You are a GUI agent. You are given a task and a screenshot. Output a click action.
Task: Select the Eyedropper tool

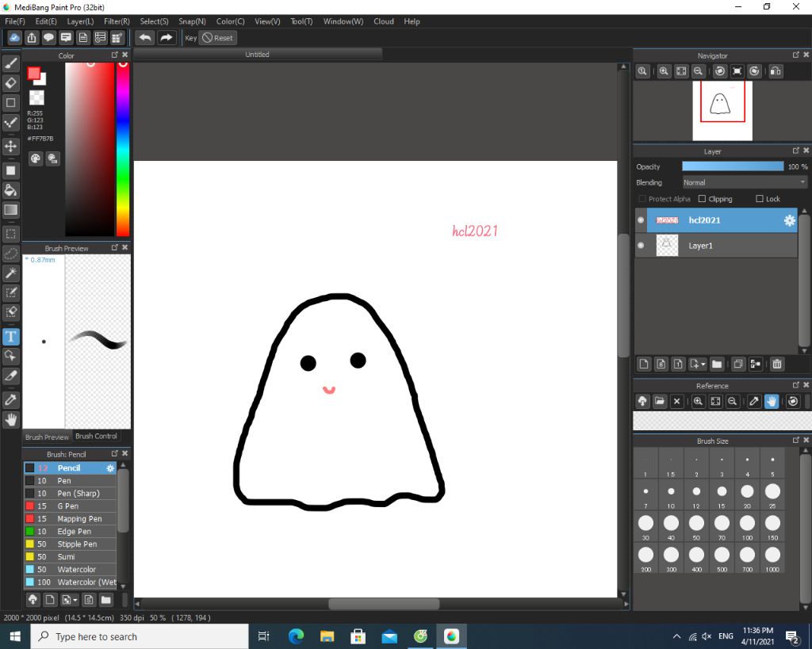(x=11, y=399)
